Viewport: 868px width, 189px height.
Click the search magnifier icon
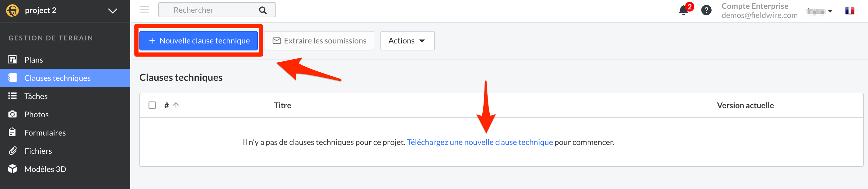263,10
